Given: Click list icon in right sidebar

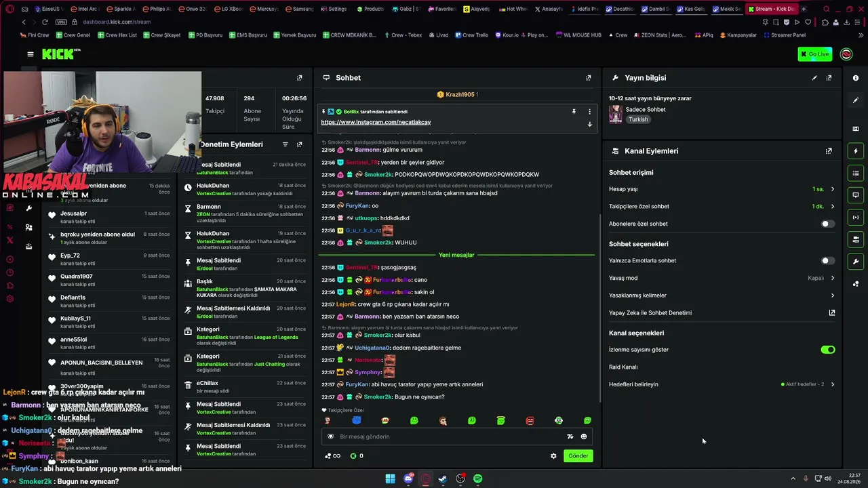Looking at the screenshot, I should tap(856, 173).
